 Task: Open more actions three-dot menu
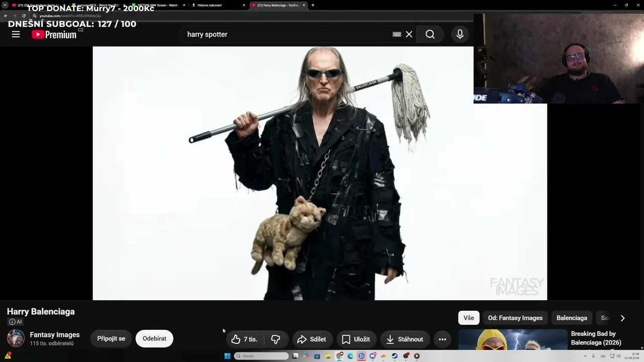[442, 339]
